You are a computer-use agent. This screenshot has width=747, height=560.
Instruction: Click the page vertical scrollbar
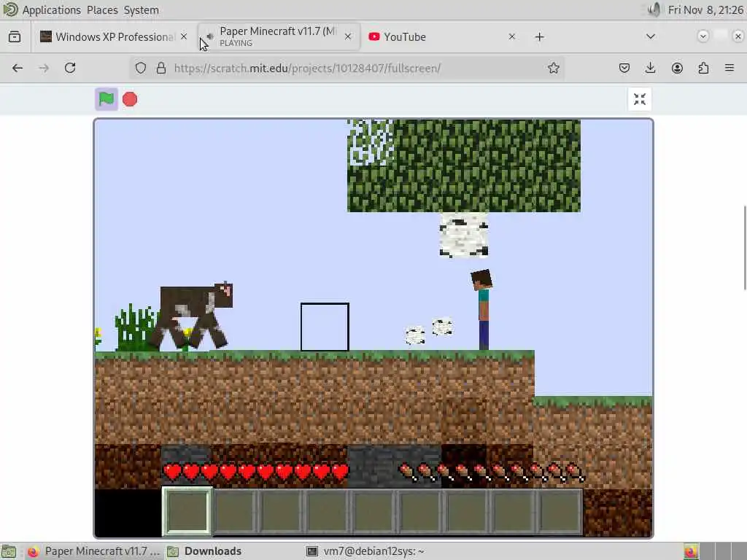tap(745, 248)
